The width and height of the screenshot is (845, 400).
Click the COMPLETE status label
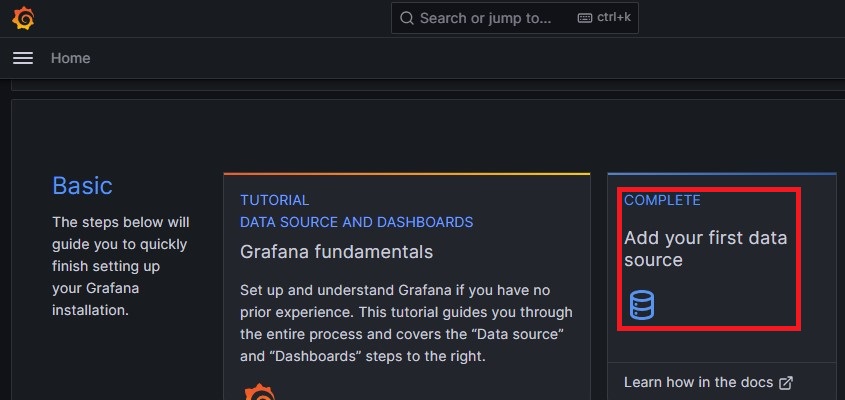click(x=662, y=200)
